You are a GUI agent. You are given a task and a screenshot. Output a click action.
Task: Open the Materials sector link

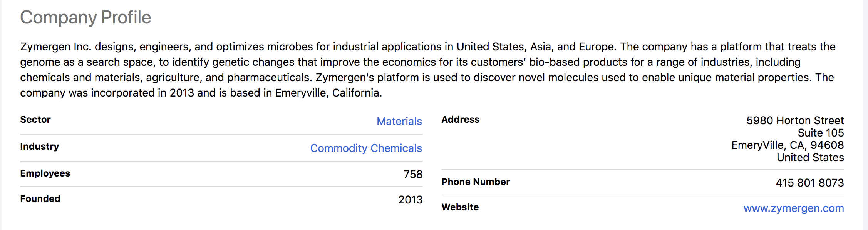[399, 121]
